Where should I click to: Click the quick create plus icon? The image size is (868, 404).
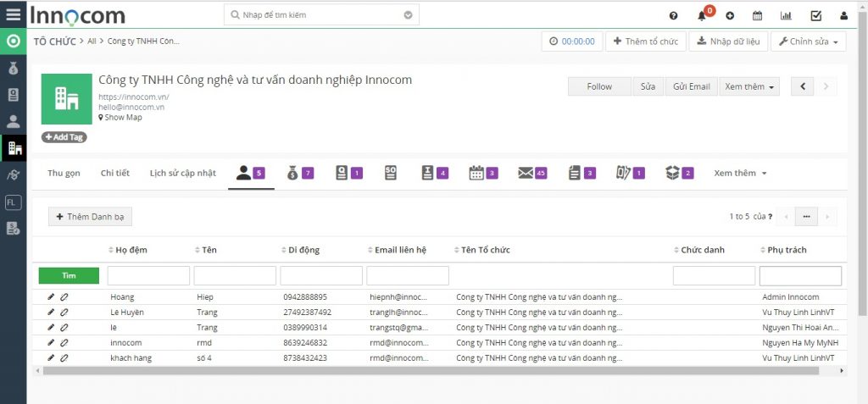point(730,15)
